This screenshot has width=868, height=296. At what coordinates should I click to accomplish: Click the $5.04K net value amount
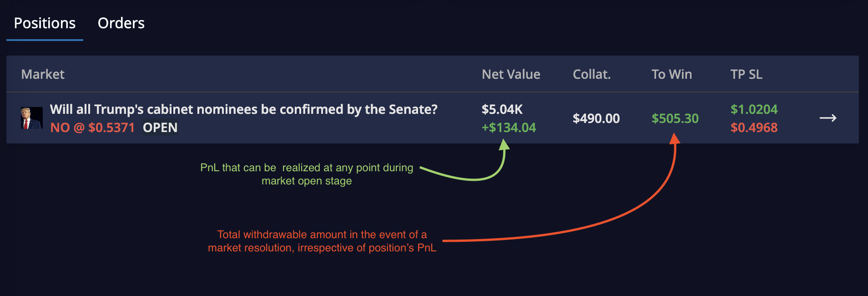502,109
